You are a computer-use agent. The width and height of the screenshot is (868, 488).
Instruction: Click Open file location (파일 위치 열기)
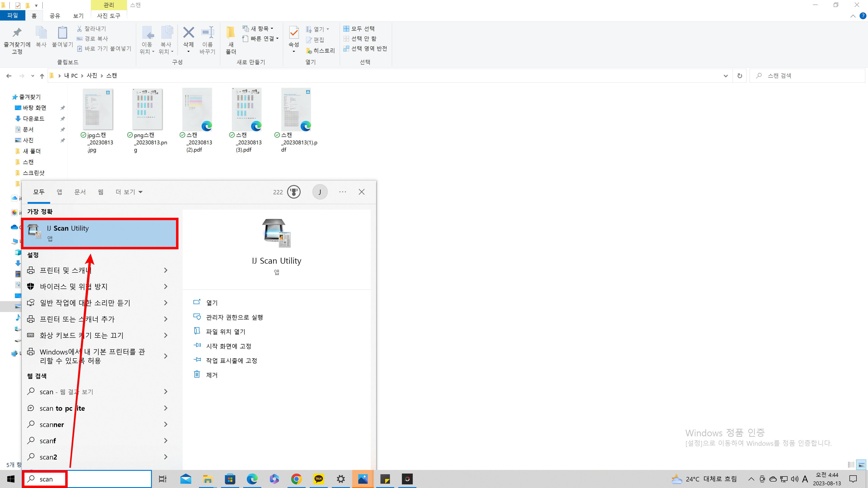[x=225, y=332]
